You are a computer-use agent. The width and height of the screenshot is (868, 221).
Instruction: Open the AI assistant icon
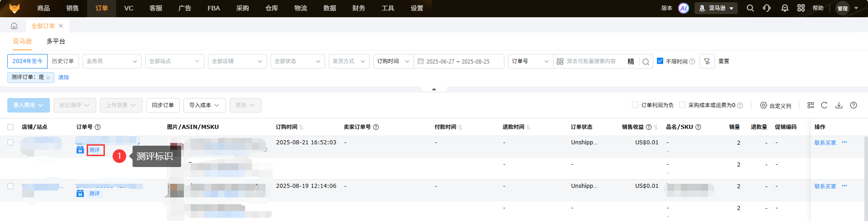pyautogui.click(x=683, y=8)
